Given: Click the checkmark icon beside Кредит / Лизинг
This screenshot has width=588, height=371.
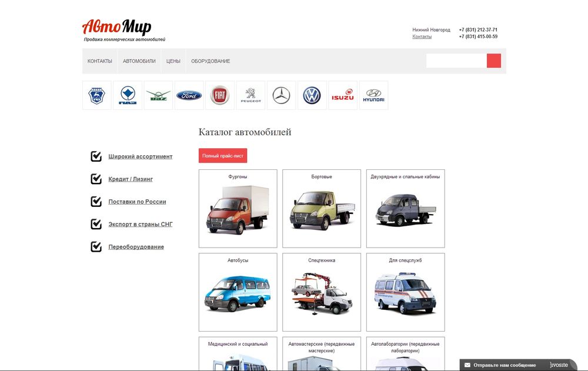Looking at the screenshot, I should tap(96, 179).
